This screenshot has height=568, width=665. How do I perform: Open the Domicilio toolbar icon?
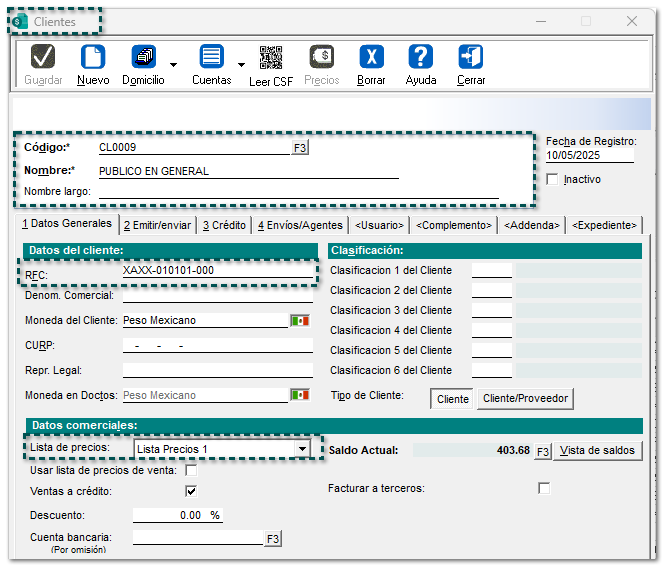point(143,58)
